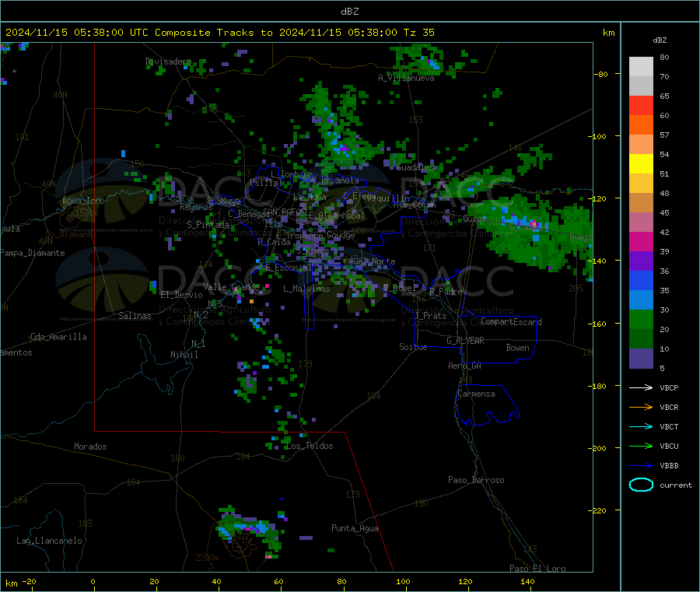Select the red 60 dBZ color swatch
This screenshot has height=592, width=700.
tap(641, 105)
